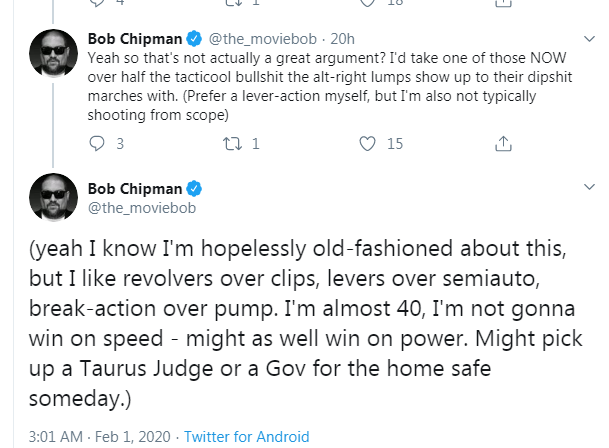Image resolution: width=609 pixels, height=448 pixels.
Task: Click the retweet count of 1
Action: pos(256,143)
